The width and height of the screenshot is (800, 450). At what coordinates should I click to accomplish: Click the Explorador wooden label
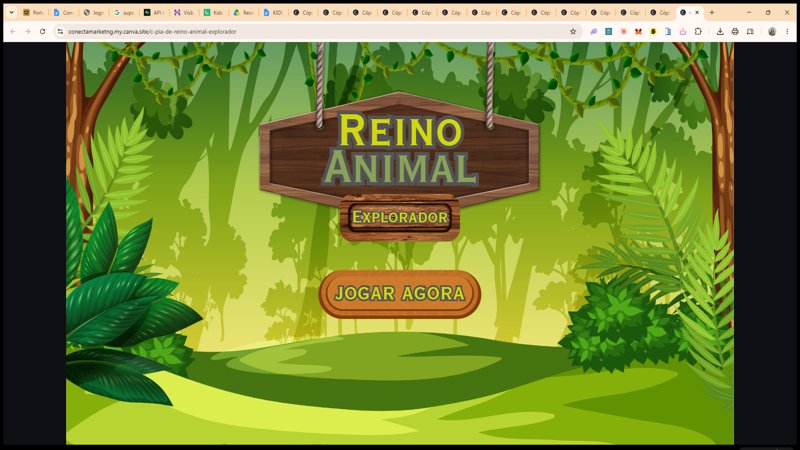click(399, 217)
